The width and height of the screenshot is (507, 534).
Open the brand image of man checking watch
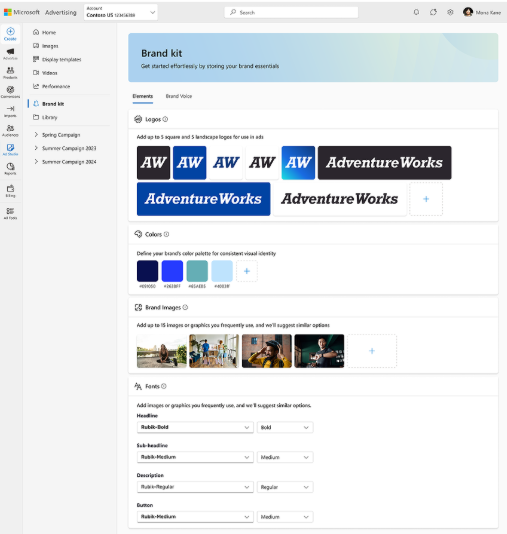pos(319,351)
